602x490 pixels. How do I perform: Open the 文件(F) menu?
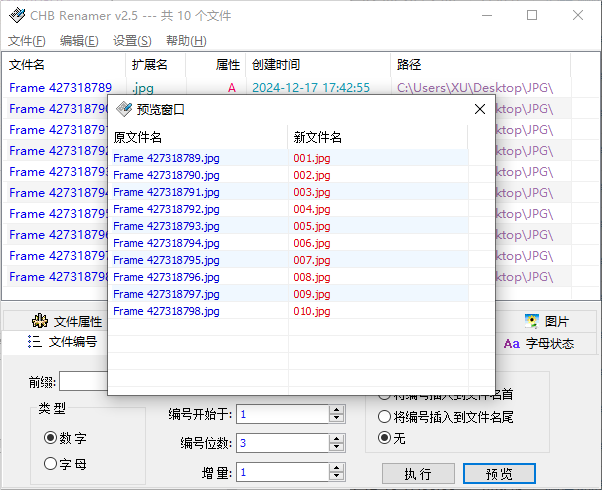(27, 41)
